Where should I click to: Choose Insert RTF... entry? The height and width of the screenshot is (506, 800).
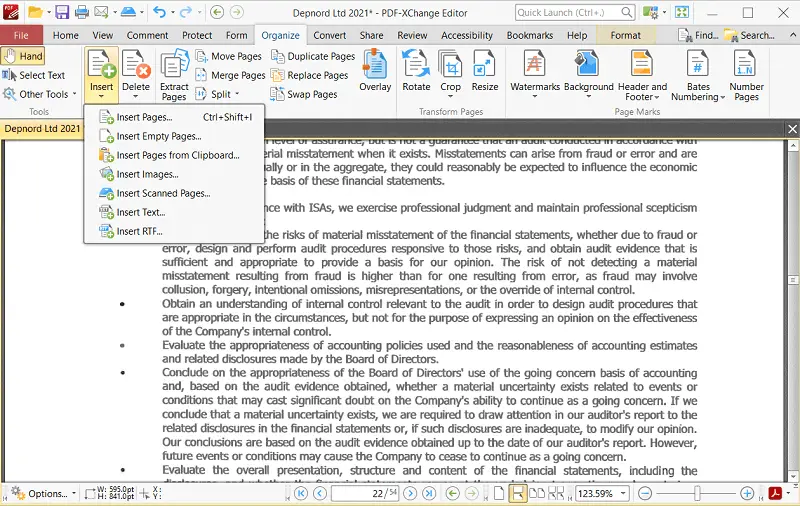175,231
